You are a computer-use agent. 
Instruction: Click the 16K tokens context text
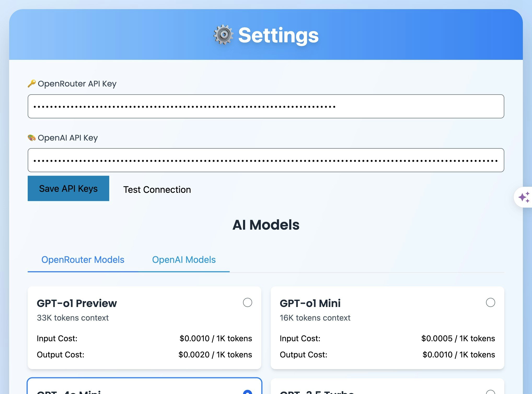click(x=315, y=318)
